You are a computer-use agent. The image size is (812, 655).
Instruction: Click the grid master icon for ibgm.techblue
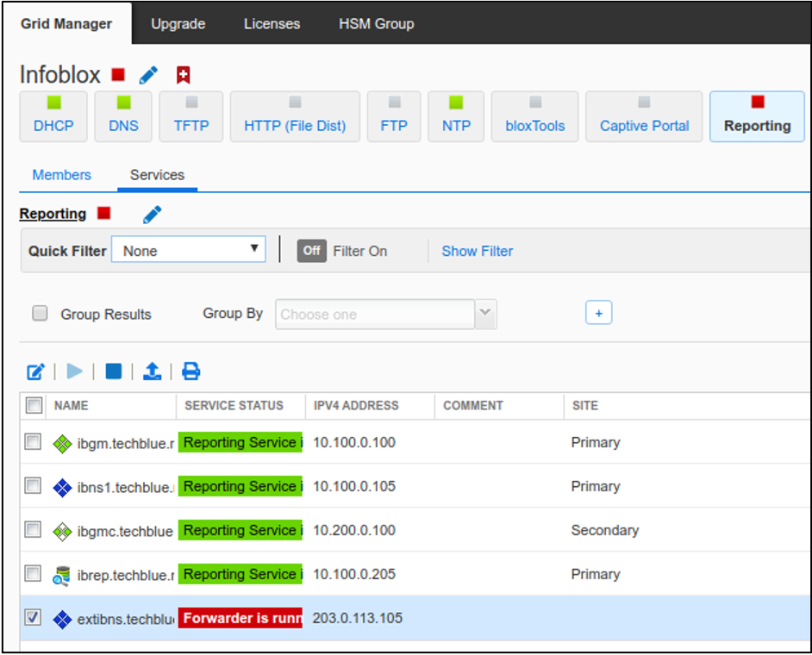tap(62, 444)
